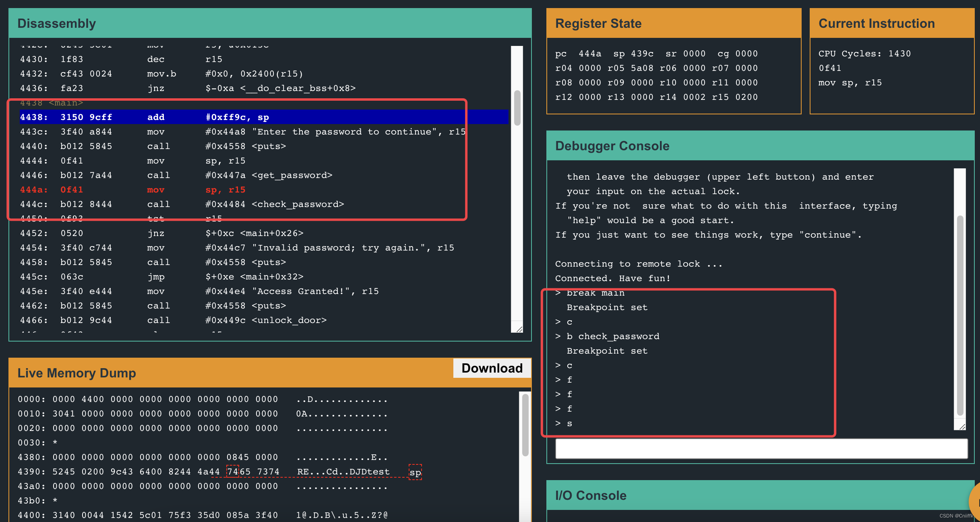Click the Live Memory Dump scrollbar thumb
This screenshot has height=522, width=980.
coord(525,425)
